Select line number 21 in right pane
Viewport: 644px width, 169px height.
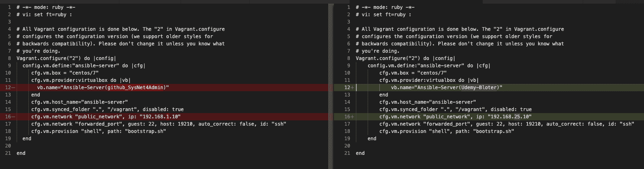click(x=347, y=153)
